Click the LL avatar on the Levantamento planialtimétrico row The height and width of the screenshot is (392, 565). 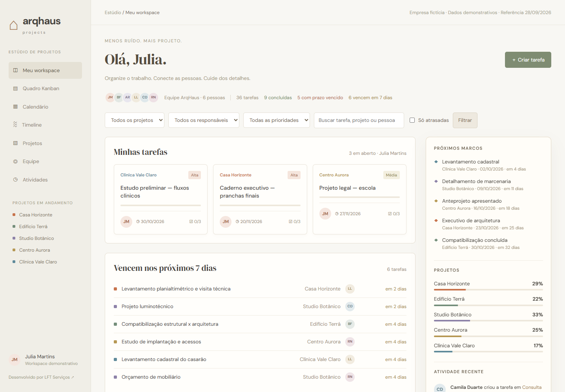(x=350, y=289)
